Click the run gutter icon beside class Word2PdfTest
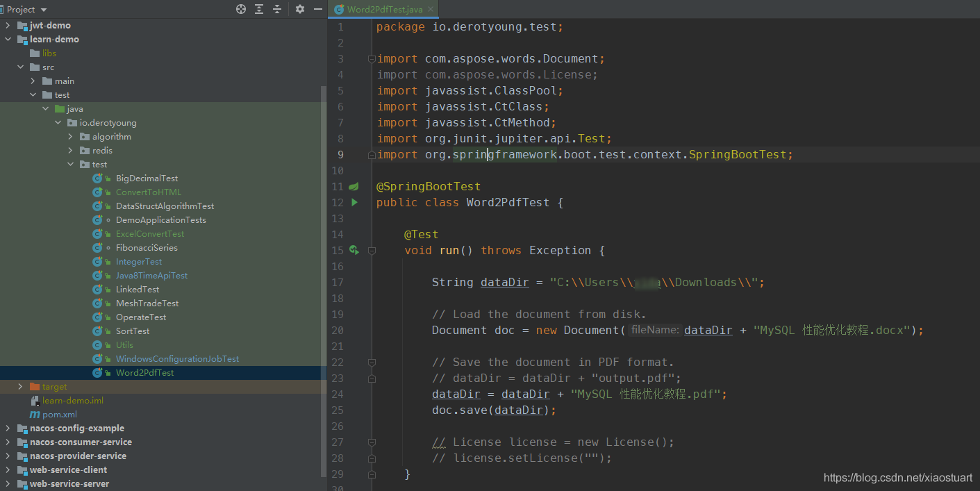The height and width of the screenshot is (491, 980). point(354,202)
